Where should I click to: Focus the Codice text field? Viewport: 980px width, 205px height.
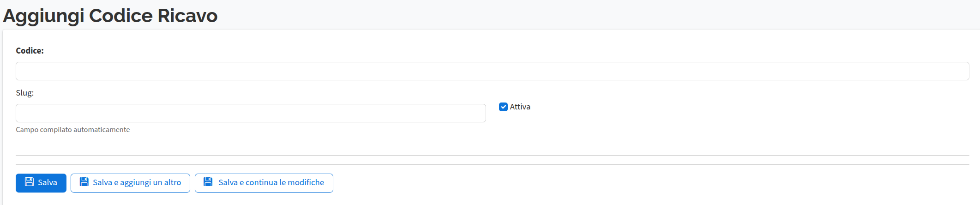[492, 71]
